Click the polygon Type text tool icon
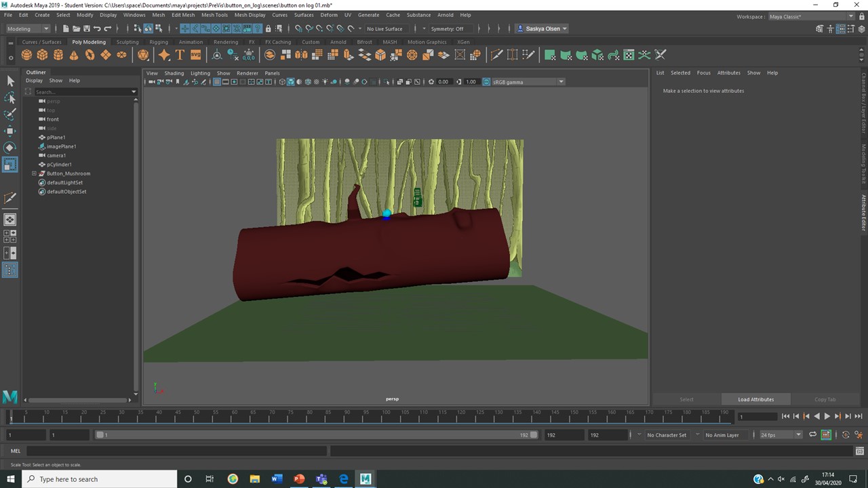This screenshot has height=488, width=868. point(180,55)
